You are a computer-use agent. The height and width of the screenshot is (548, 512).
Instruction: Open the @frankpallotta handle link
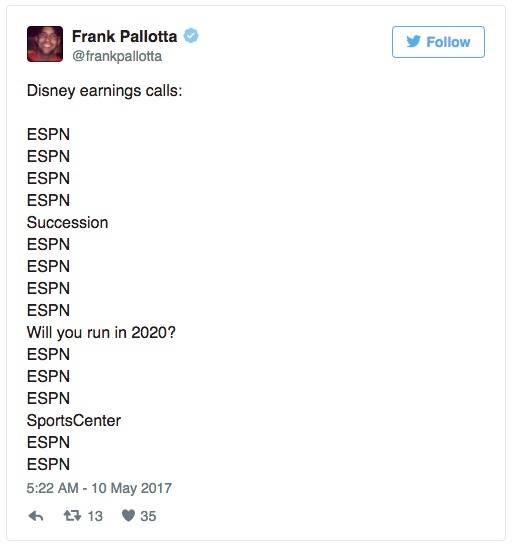pos(117,56)
